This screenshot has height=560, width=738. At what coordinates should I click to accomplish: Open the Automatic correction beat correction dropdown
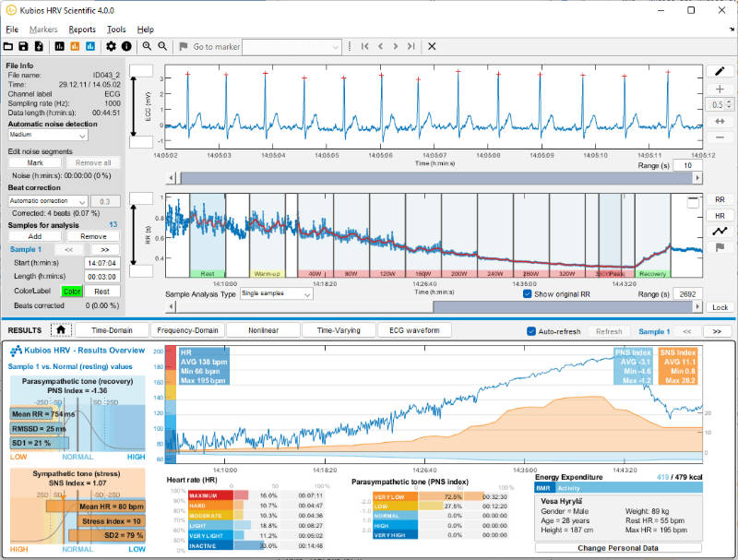(48, 201)
